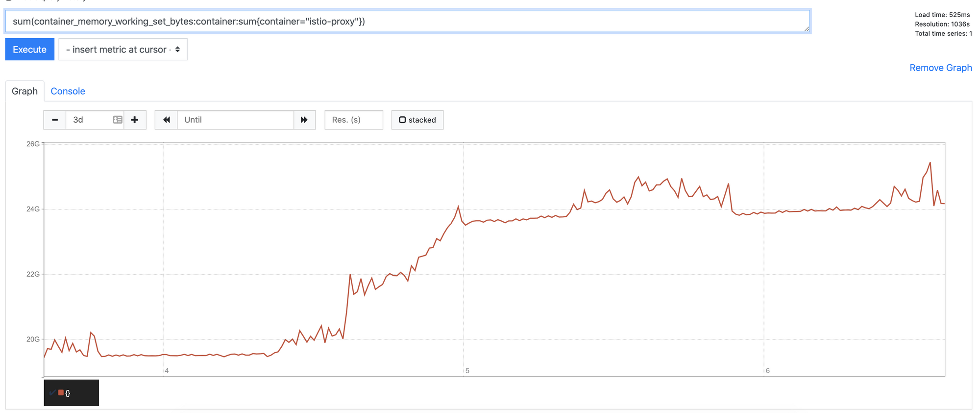This screenshot has height=413, width=980.
Task: Rewind end time with double-left arrow
Action: (x=167, y=120)
